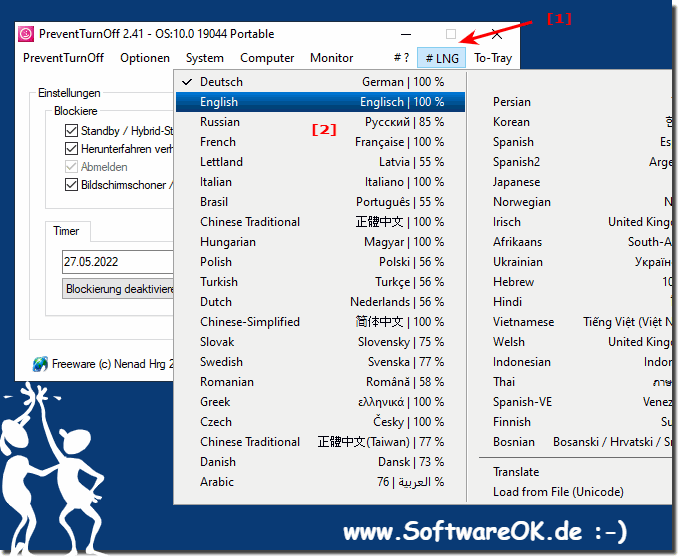Open the Optionen menu
This screenshot has width=679, height=557.
(145, 58)
